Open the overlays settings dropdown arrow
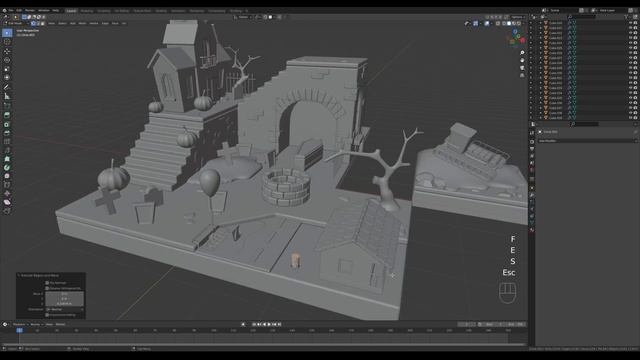This screenshot has width=640, height=360. [x=491, y=24]
